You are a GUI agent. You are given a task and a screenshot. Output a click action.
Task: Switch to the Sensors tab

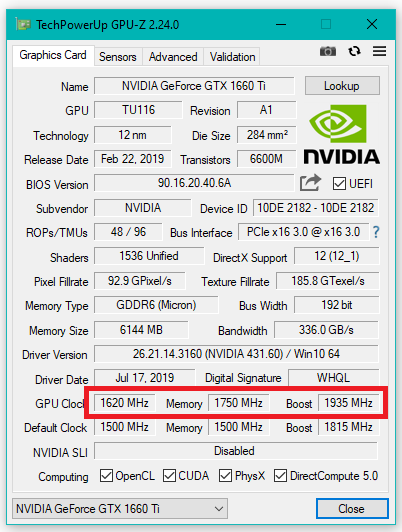pyautogui.click(x=118, y=57)
